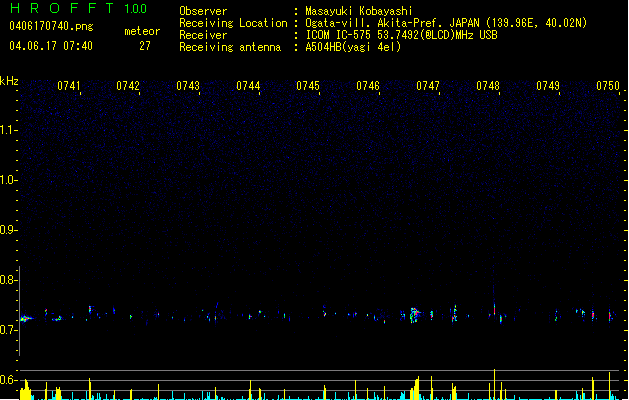This screenshot has height=400, width=629.
Task: Click the tallest yellow intensity spike near 0748
Action: (x=494, y=384)
